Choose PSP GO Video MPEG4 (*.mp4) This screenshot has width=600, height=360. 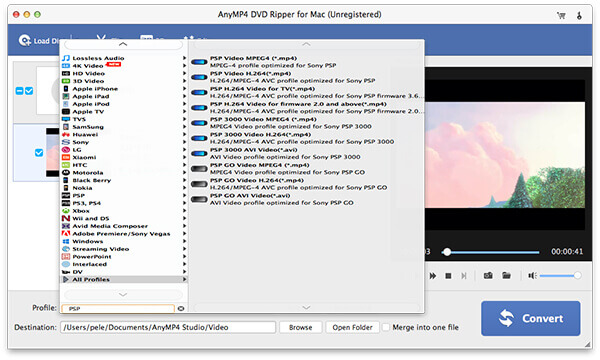click(307, 169)
